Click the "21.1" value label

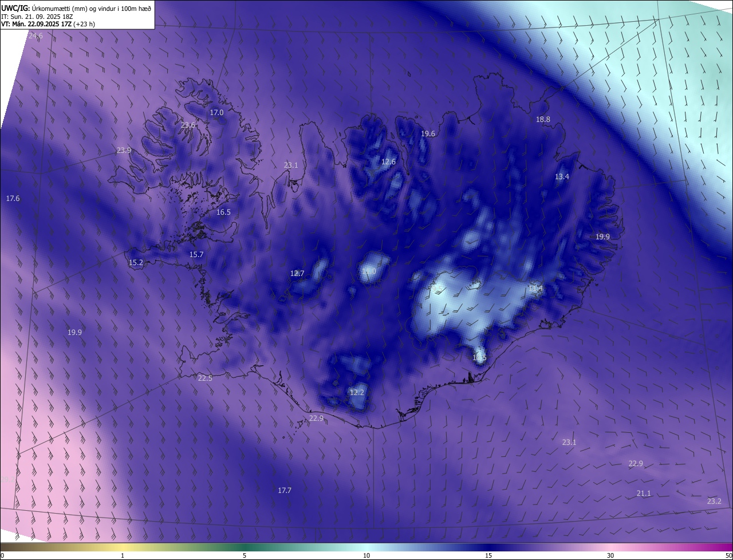click(644, 494)
